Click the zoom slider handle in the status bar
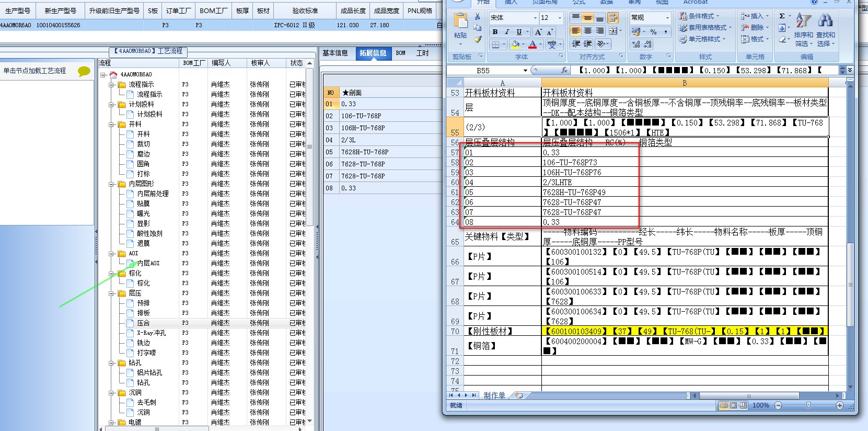 tap(809, 405)
